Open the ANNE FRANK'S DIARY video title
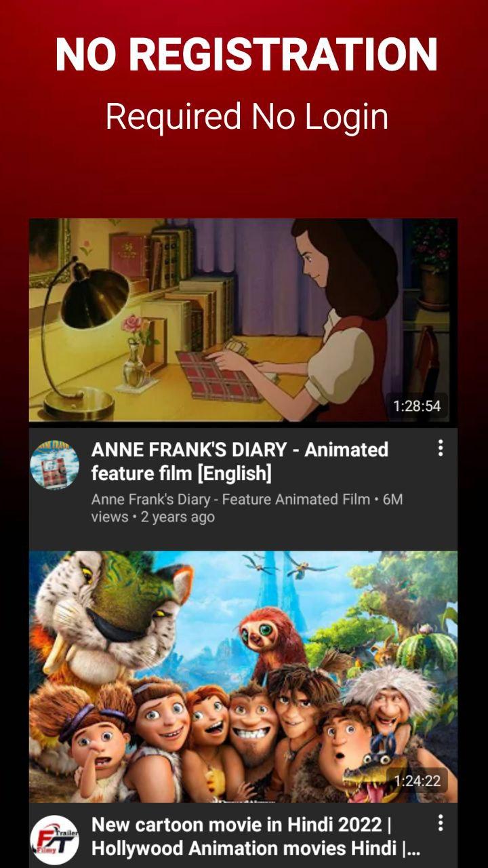Viewport: 488px width, 868px height. coord(240,461)
